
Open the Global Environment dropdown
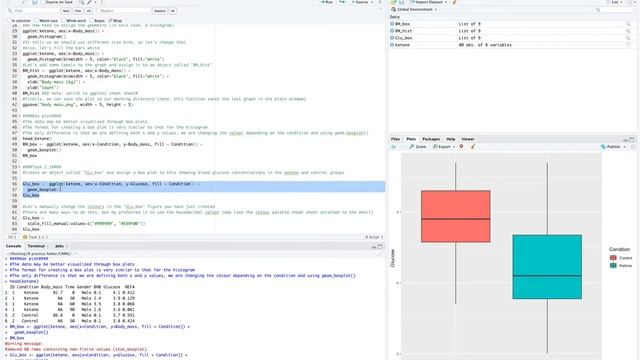pyautogui.click(x=414, y=9)
